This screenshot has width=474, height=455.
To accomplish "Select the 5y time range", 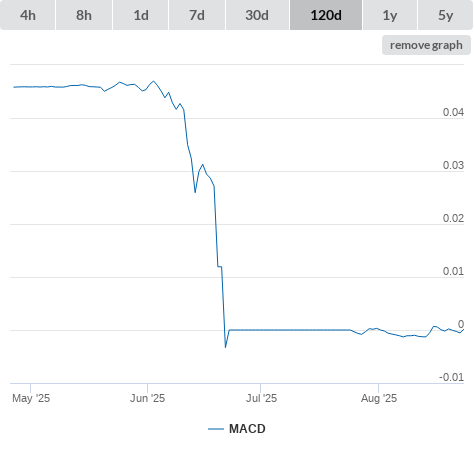I will coord(446,15).
